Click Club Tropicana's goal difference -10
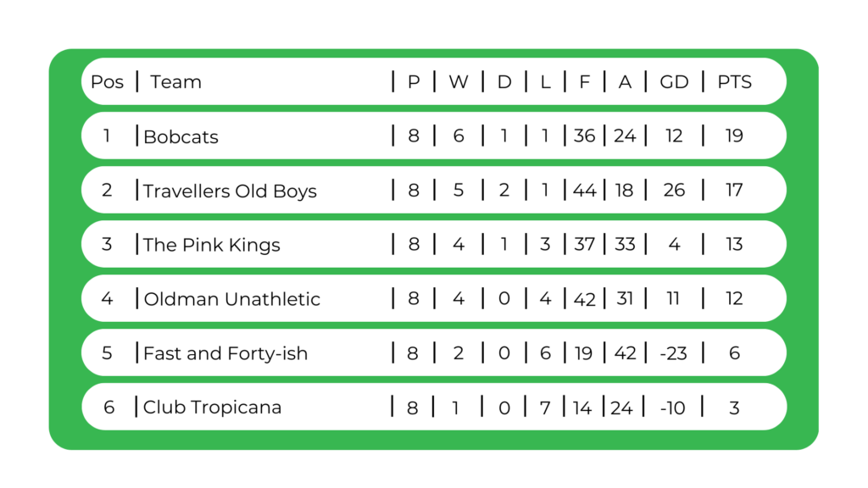This screenshot has width=868, height=488. pyautogui.click(x=672, y=408)
